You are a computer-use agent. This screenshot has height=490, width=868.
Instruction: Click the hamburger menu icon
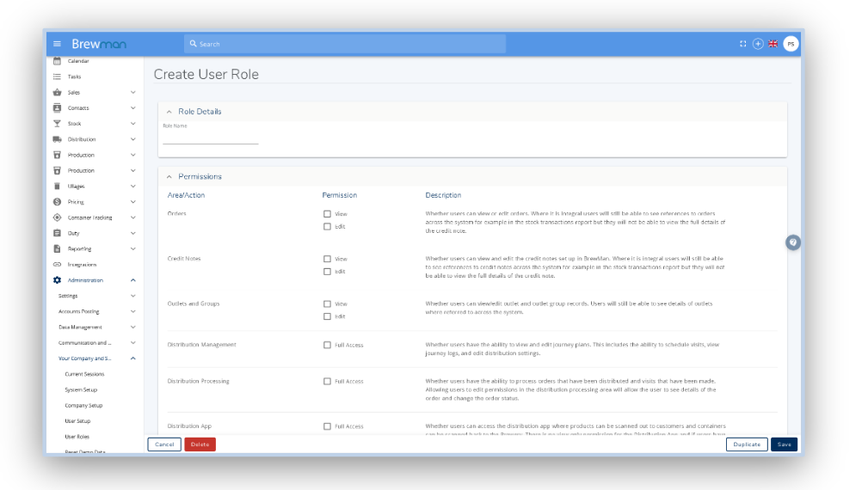(x=57, y=44)
